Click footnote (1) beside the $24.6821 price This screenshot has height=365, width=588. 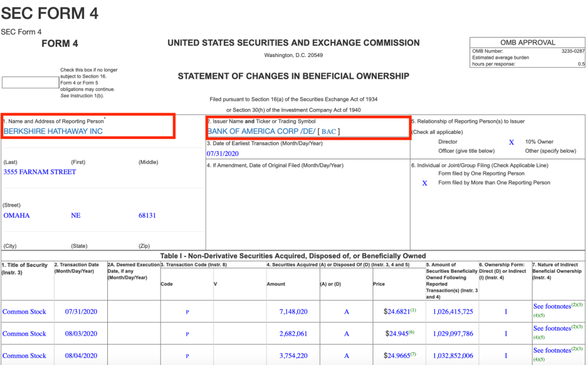tap(413, 310)
